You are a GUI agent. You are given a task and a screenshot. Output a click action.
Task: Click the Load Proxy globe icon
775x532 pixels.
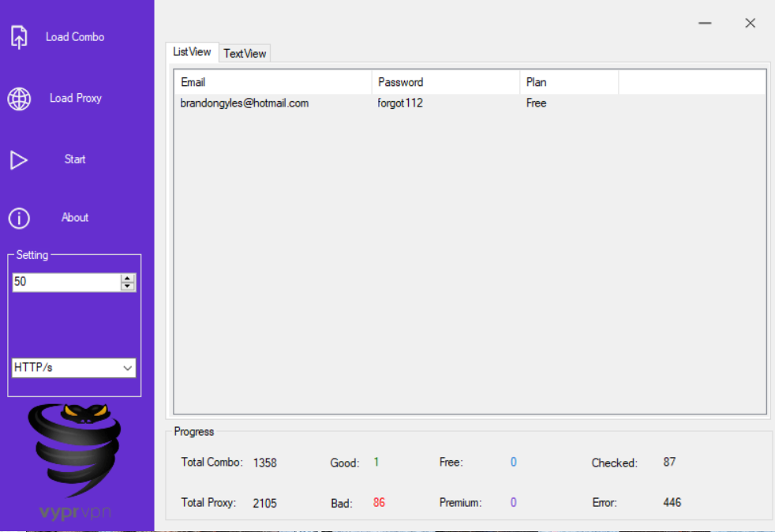pos(19,99)
